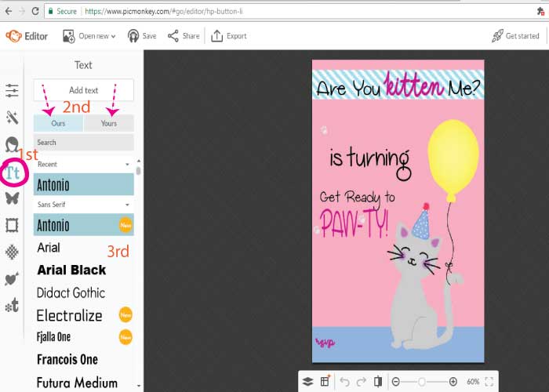Click the font Search field
This screenshot has height=392, width=549.
click(x=83, y=143)
